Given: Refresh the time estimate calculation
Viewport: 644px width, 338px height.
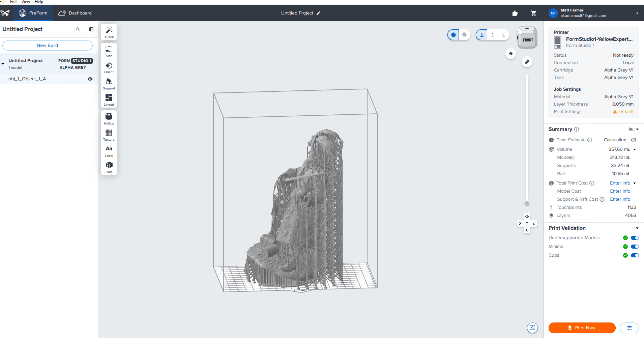Looking at the screenshot, I should click(634, 140).
